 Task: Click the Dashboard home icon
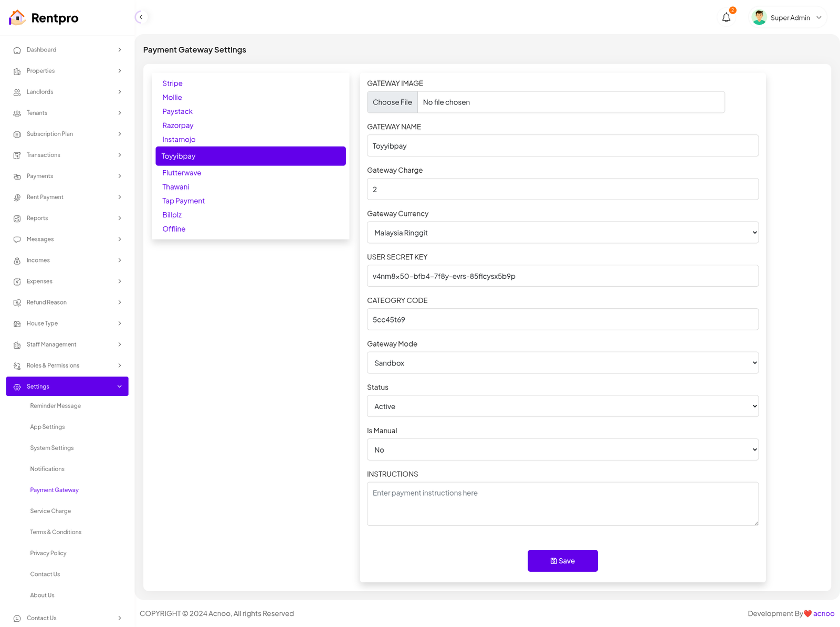click(17, 50)
